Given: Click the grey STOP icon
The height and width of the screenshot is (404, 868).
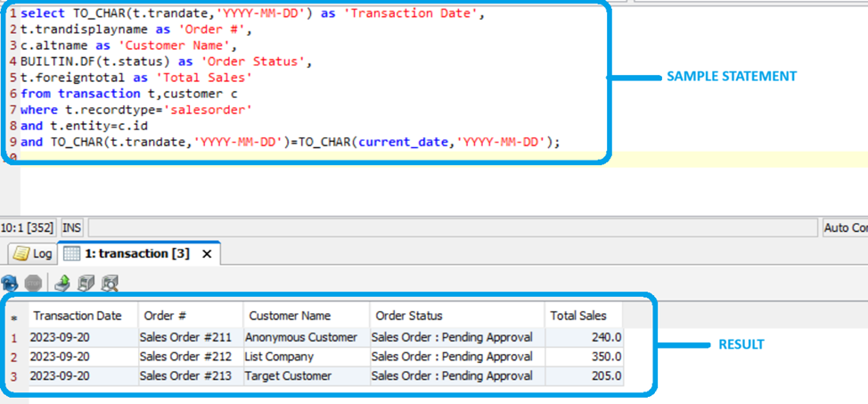Looking at the screenshot, I should click(x=33, y=284).
